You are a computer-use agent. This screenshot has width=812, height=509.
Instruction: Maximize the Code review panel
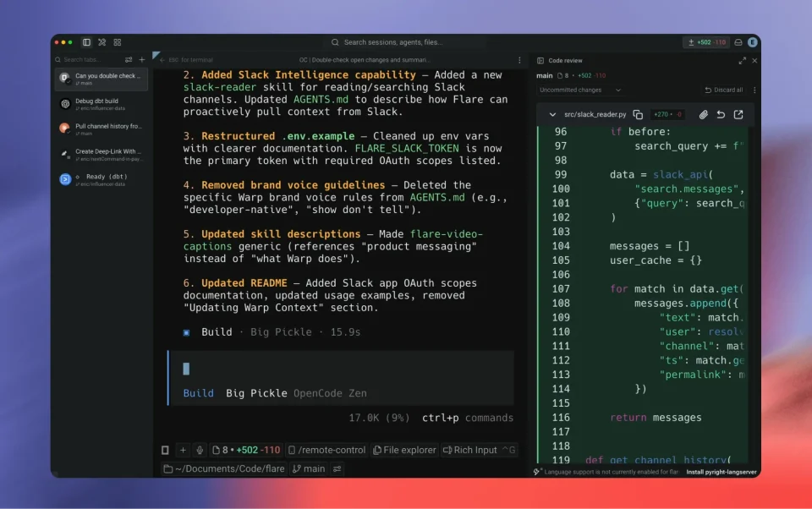742,61
